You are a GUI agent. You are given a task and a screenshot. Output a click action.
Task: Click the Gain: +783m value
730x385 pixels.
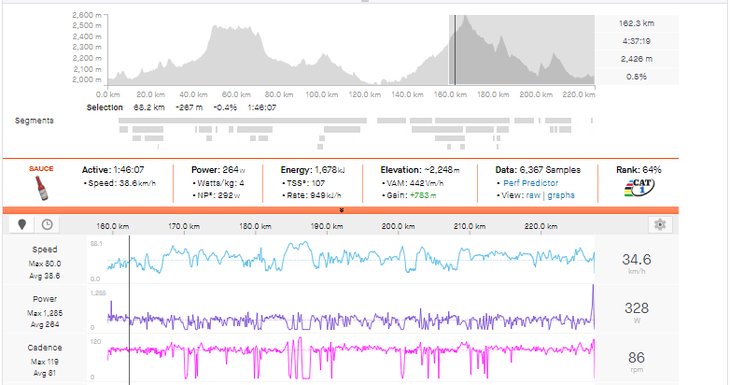412,196
